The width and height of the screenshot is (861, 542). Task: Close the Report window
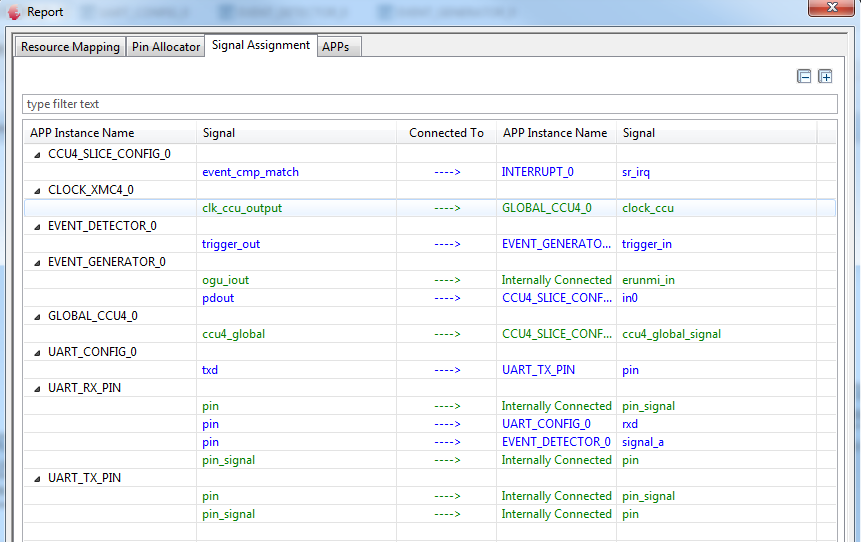click(831, 7)
